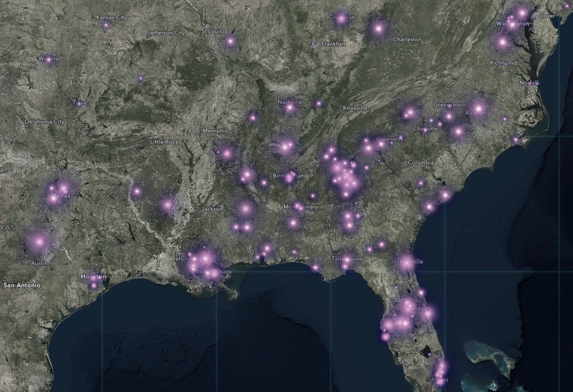Image resolution: width=573 pixels, height=392 pixels.
Task: Select the St Louis city label
Action: tap(211, 32)
